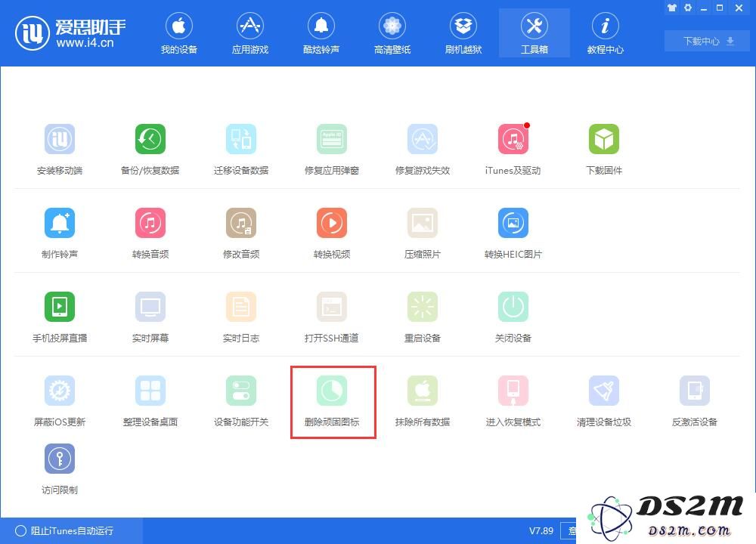This screenshot has width=756, height=544.
Task: Click 进入恢复模式 icon
Action: 513,391
